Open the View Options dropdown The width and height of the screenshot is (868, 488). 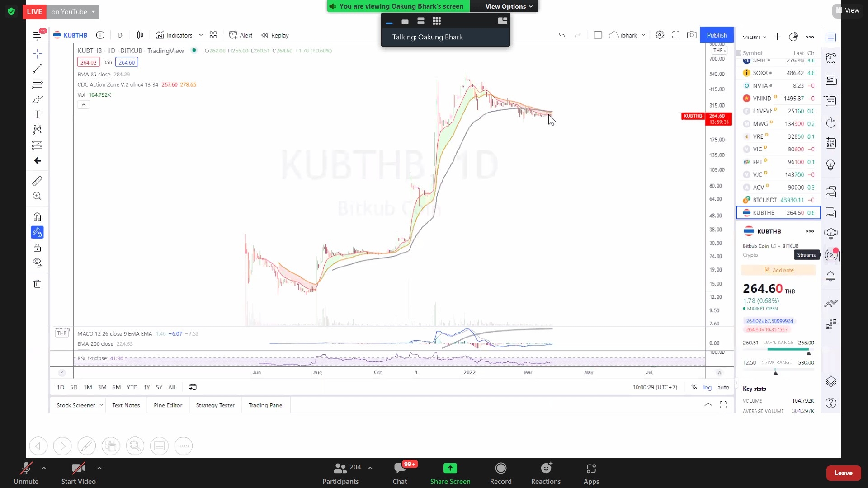tap(509, 6)
